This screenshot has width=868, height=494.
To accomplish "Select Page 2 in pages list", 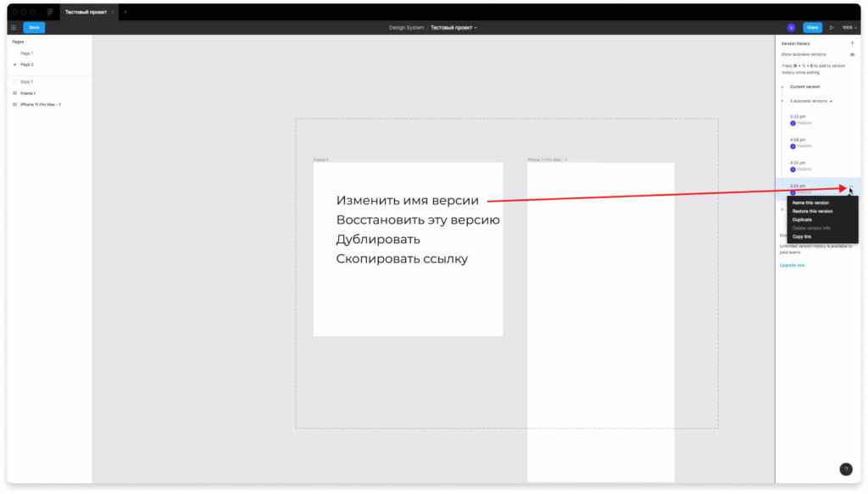I will (x=27, y=64).
